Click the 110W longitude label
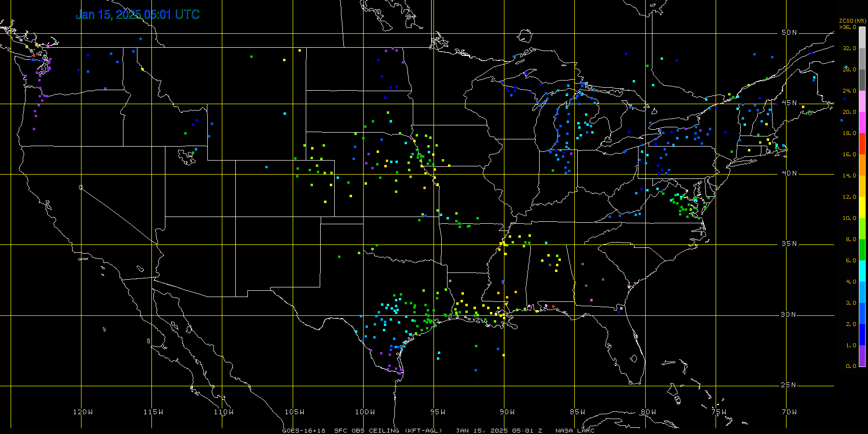The width and height of the screenshot is (868, 434). coord(224,412)
